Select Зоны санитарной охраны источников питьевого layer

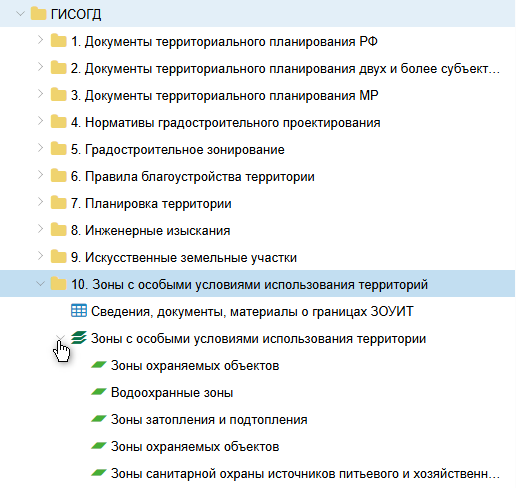[305, 474]
